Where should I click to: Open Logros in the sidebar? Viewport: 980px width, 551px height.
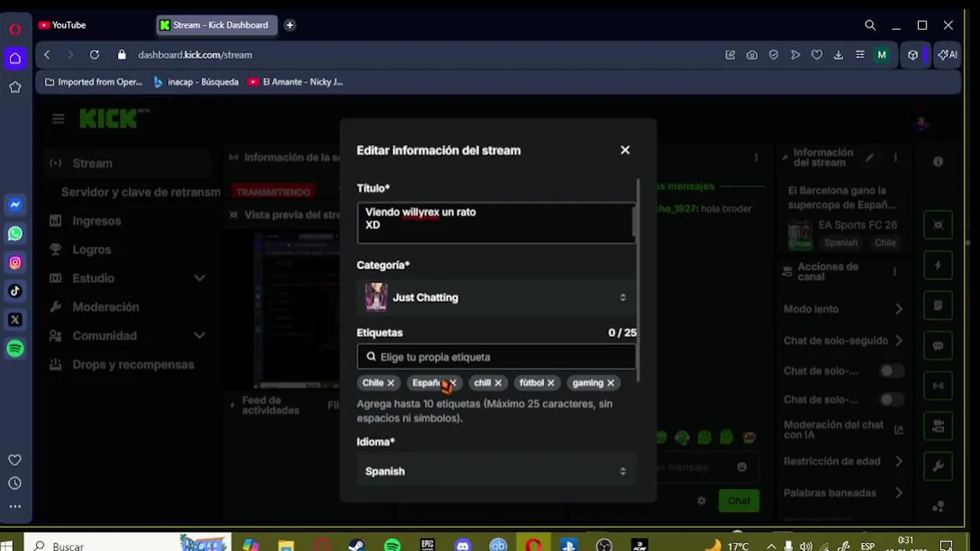point(91,249)
